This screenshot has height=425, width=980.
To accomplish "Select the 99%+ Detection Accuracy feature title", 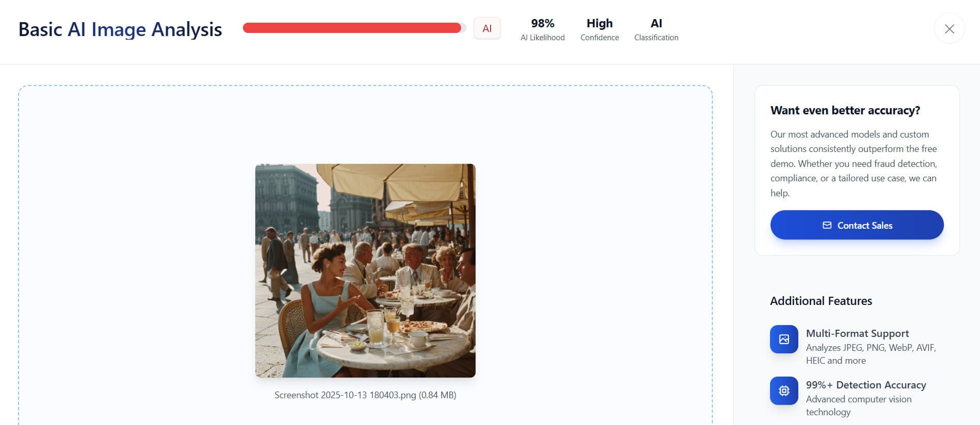I will [x=866, y=385].
